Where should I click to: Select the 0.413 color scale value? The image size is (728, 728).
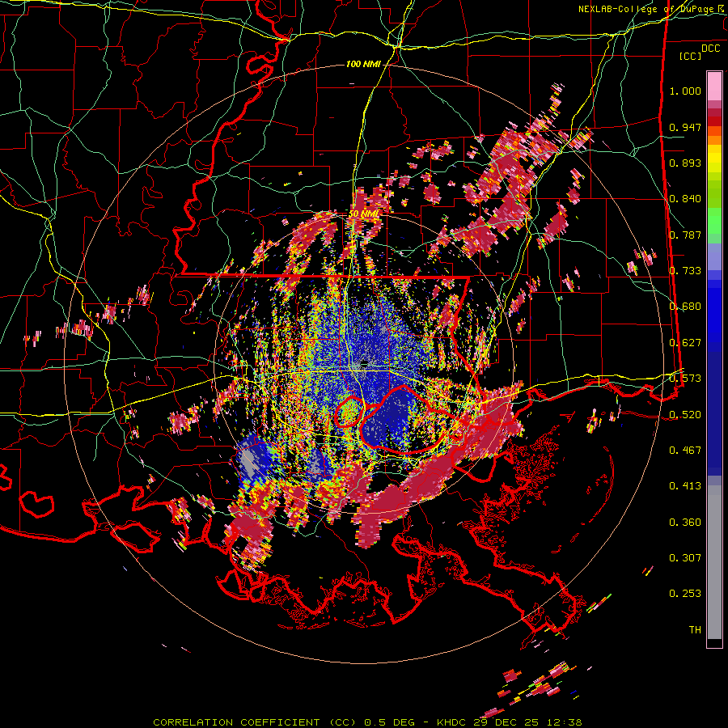click(685, 486)
